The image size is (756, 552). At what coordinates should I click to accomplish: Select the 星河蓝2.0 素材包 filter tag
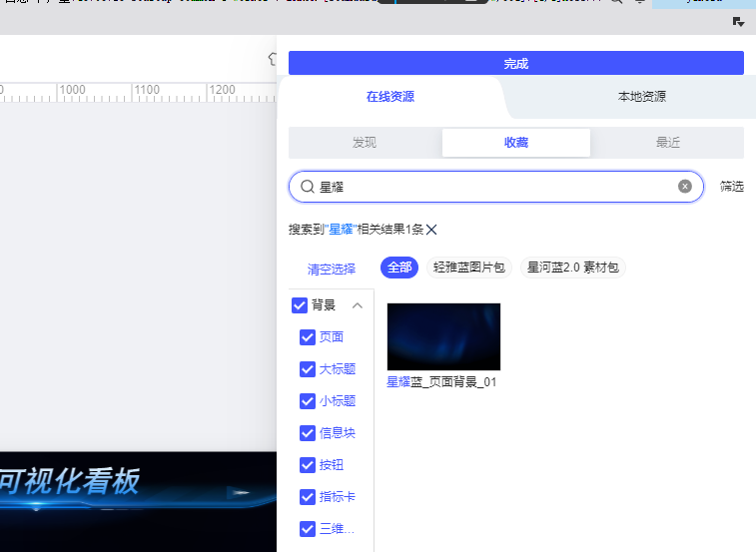[573, 268]
